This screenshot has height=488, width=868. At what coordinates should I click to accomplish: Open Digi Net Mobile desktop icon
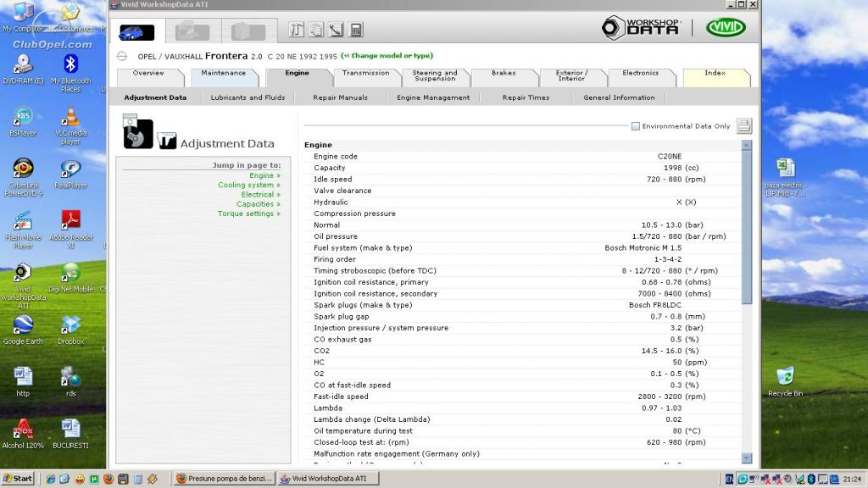(x=70, y=278)
